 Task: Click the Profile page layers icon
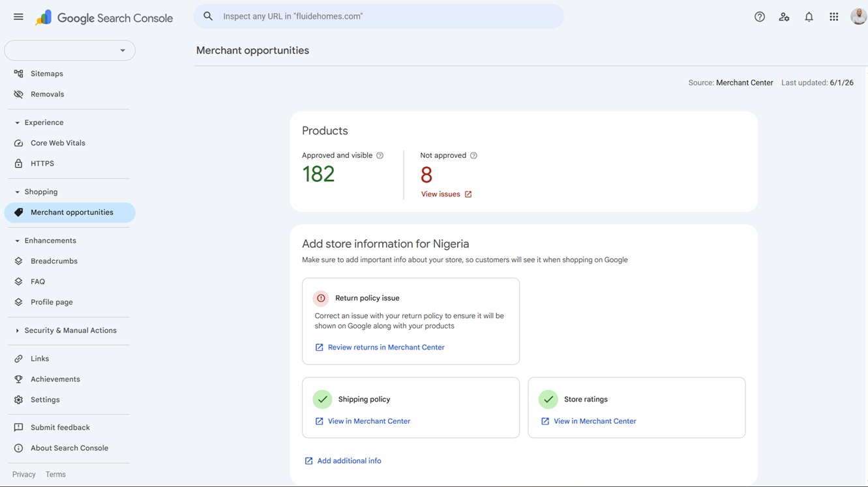point(18,303)
